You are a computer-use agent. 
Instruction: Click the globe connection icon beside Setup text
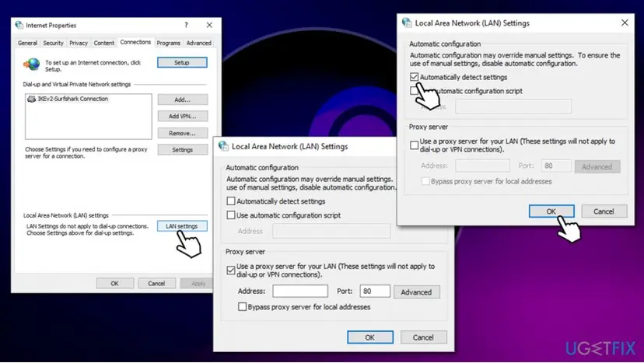(32, 64)
